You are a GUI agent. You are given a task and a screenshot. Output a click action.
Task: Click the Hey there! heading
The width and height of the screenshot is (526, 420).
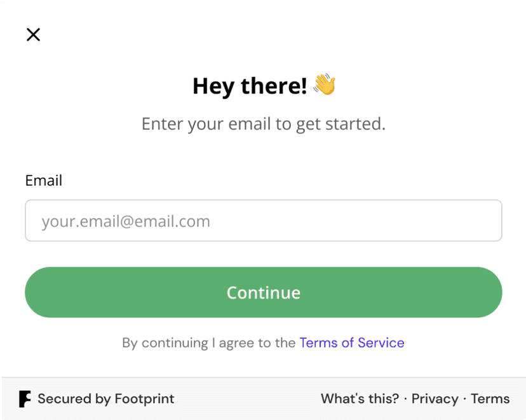click(x=250, y=86)
